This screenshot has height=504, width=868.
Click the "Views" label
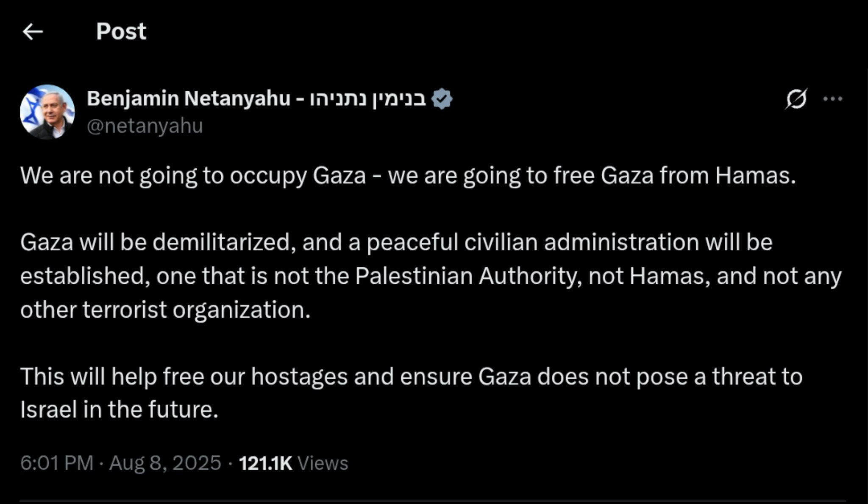coord(323,463)
